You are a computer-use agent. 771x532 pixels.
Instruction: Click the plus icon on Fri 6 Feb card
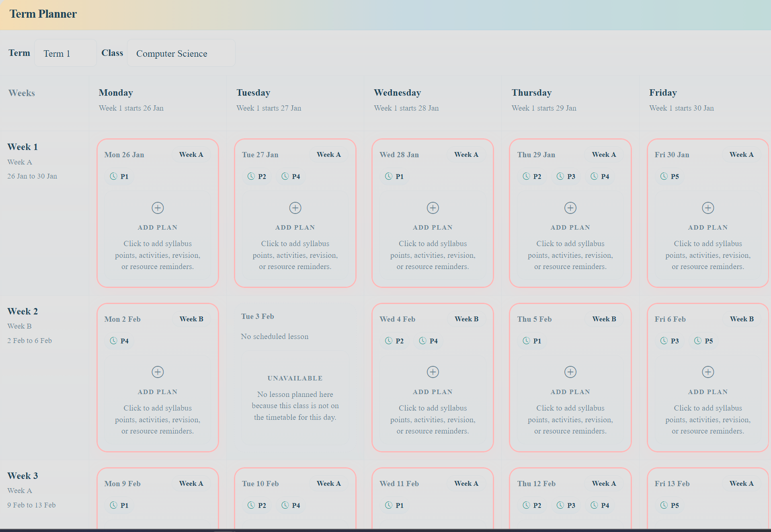(708, 372)
